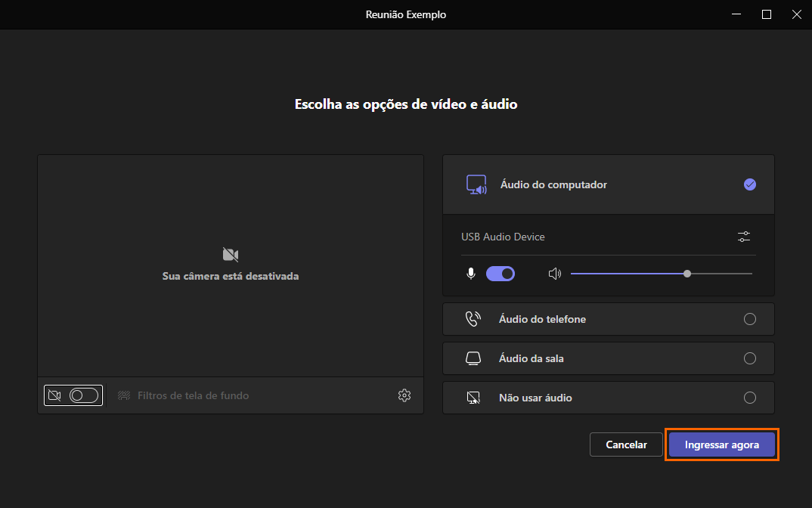Select the Áudio da sala radio button
This screenshot has height=508, width=812.
pyautogui.click(x=750, y=358)
